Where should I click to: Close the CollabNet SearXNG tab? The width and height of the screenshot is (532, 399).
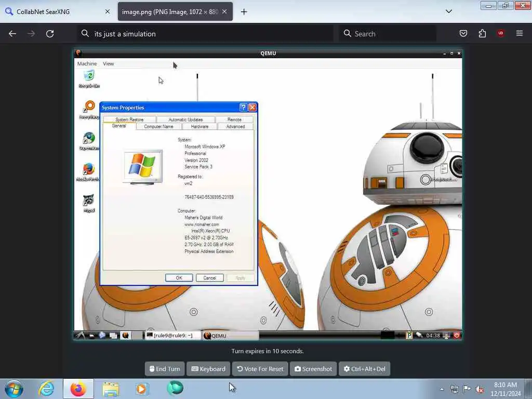[108, 11]
